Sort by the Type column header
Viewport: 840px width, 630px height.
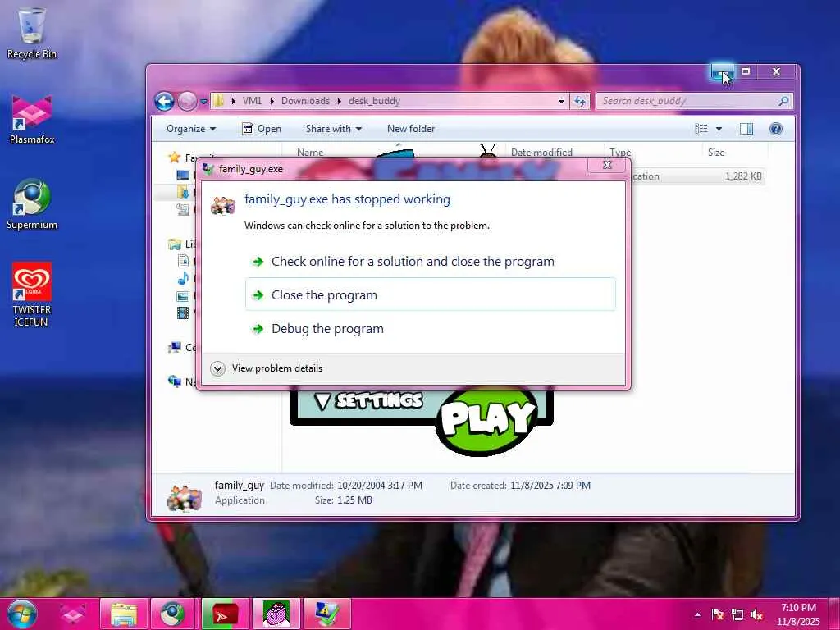tap(620, 152)
